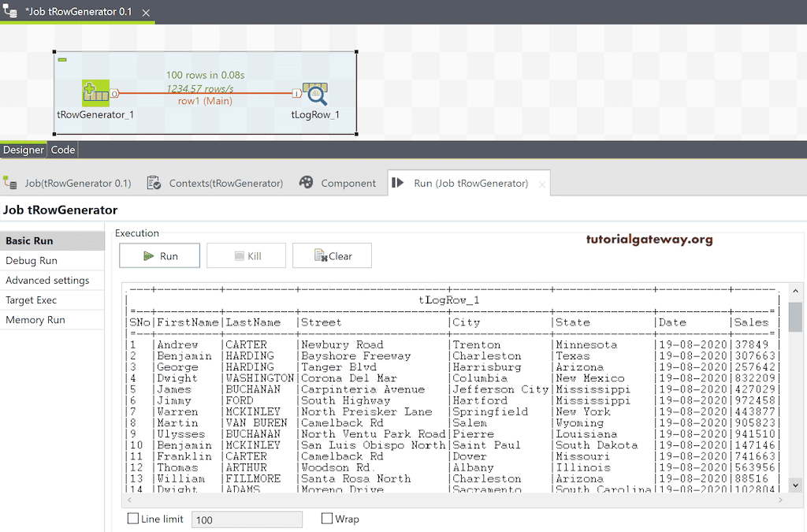This screenshot has width=807, height=532.
Task: Enable the Line limit checkbox
Action: pos(132,519)
